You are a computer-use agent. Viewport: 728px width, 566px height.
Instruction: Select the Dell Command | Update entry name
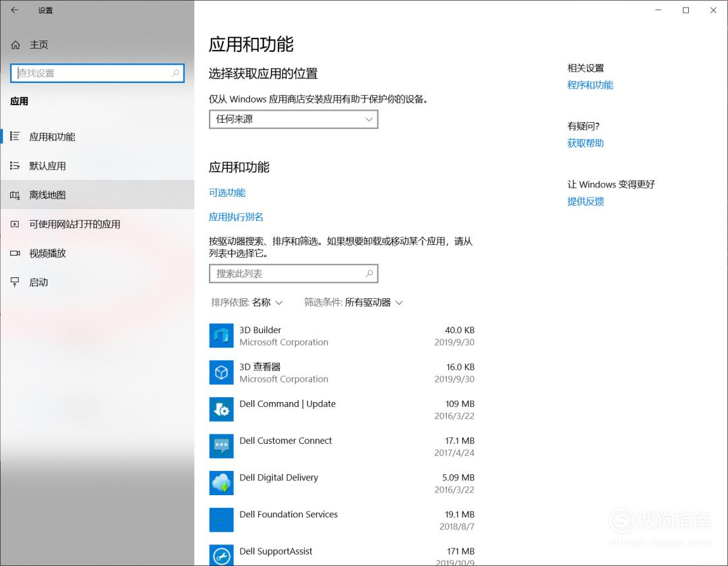(x=287, y=403)
